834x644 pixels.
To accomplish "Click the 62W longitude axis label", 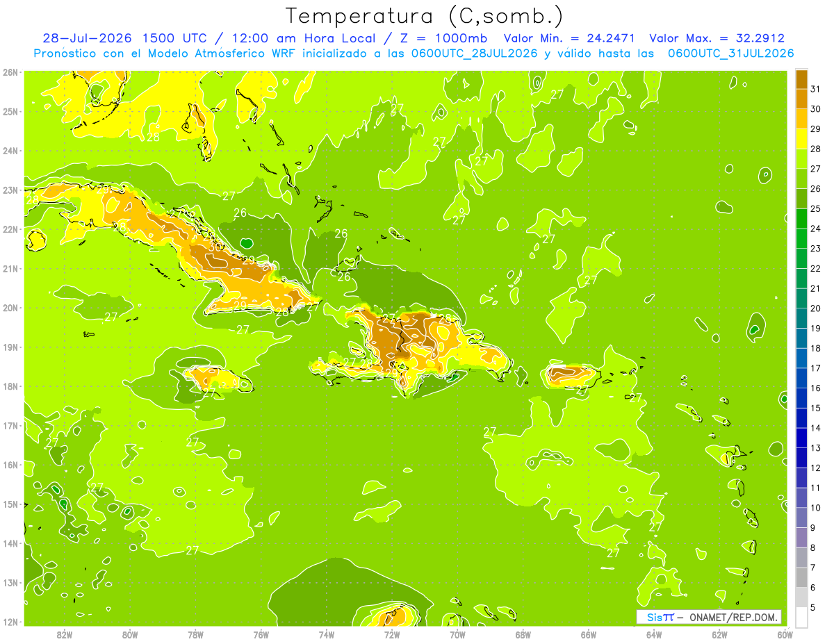I will 719,635.
